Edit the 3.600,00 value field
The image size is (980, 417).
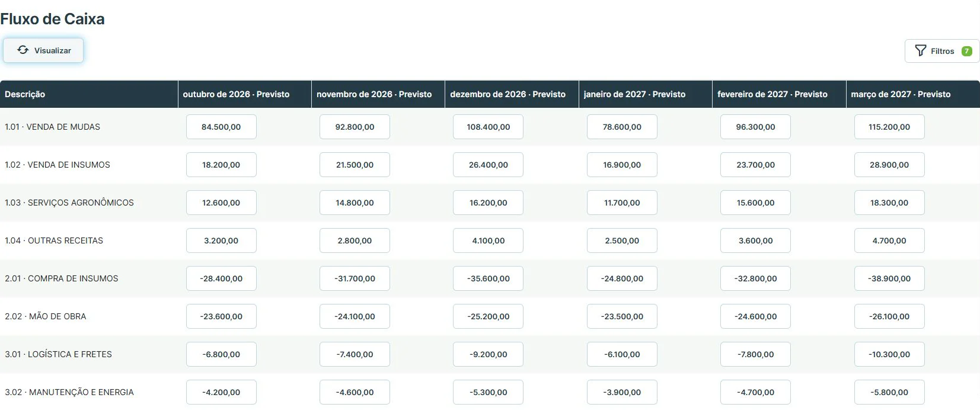click(755, 240)
